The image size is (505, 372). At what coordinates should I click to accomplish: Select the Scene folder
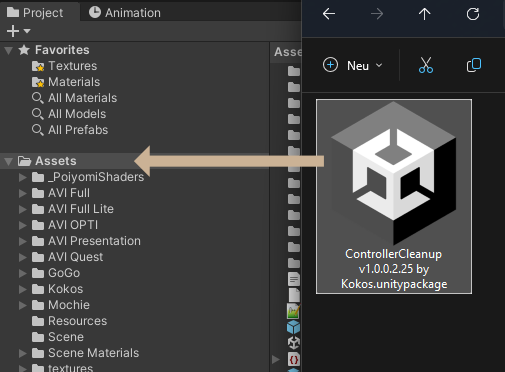58,337
